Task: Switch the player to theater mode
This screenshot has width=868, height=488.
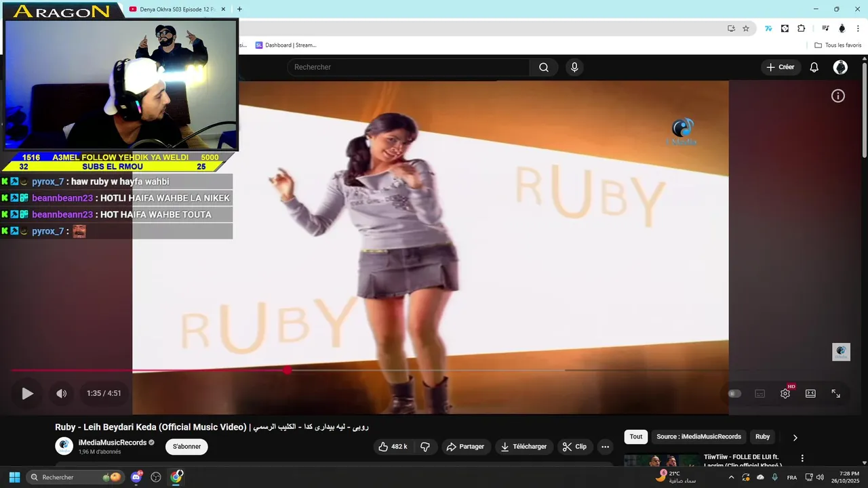Action: (x=810, y=393)
